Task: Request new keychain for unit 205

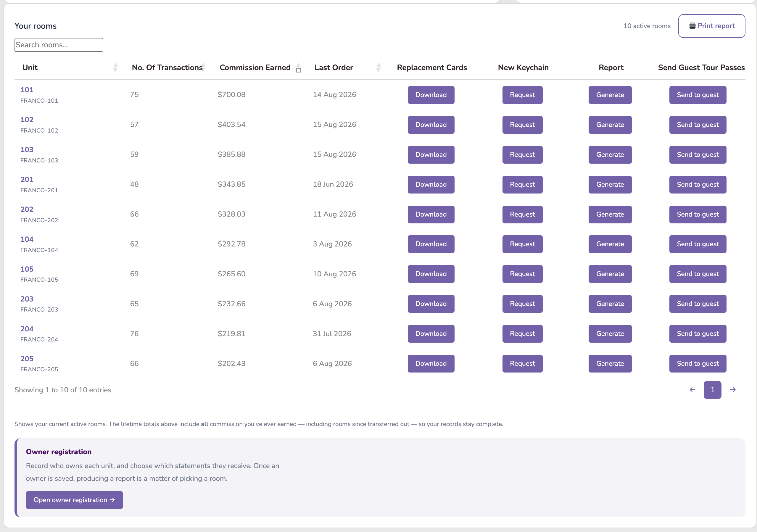Action: click(522, 364)
